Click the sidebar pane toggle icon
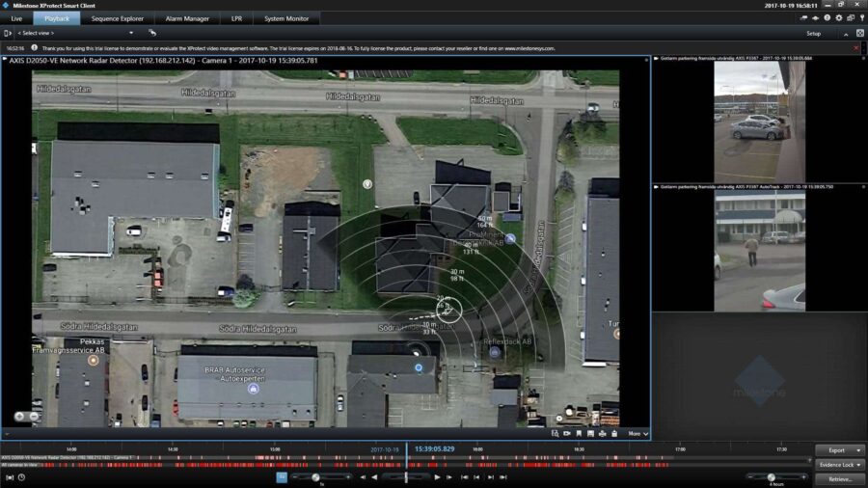Screen dimensions: 868x488 pos(8,33)
